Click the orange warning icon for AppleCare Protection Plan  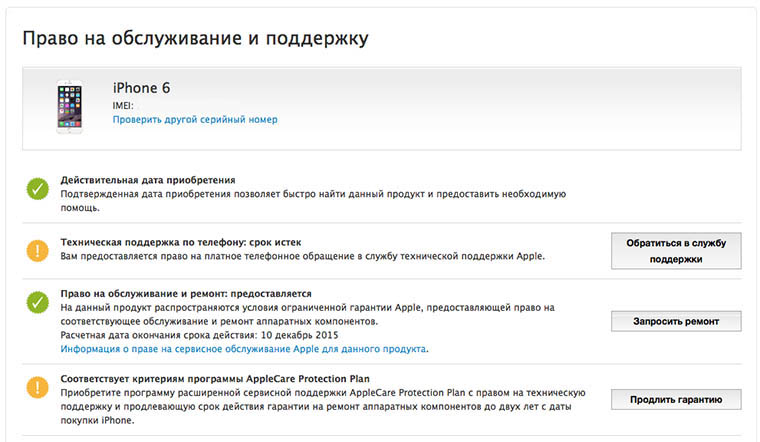click(x=37, y=387)
